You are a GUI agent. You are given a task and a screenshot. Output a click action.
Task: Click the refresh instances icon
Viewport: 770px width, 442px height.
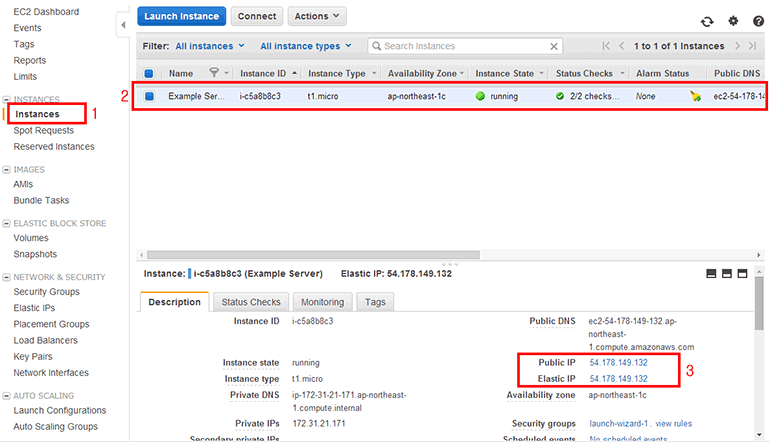tap(708, 21)
